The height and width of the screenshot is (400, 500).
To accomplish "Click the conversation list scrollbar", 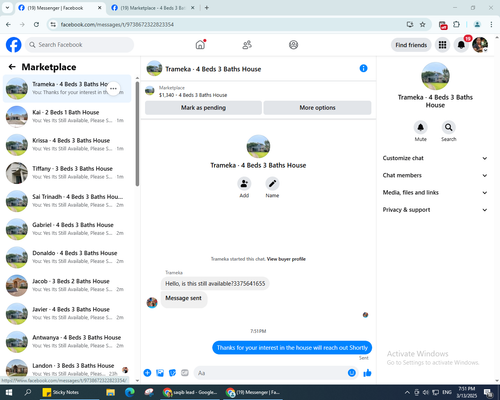I will [x=137, y=133].
